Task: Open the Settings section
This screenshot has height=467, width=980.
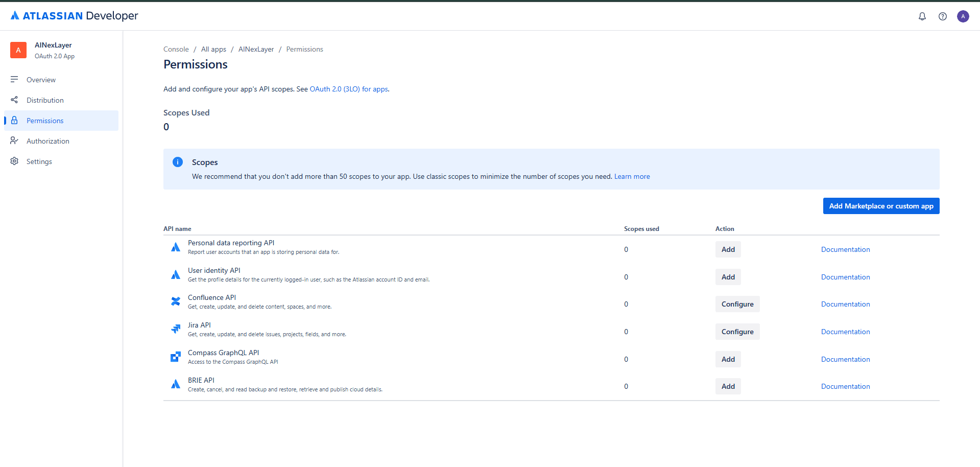Action: point(39,161)
